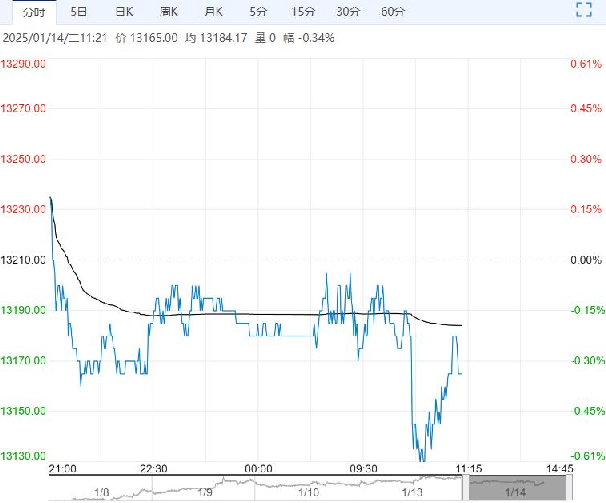
Task: Click the price line end at 11:21
Action: (461, 373)
